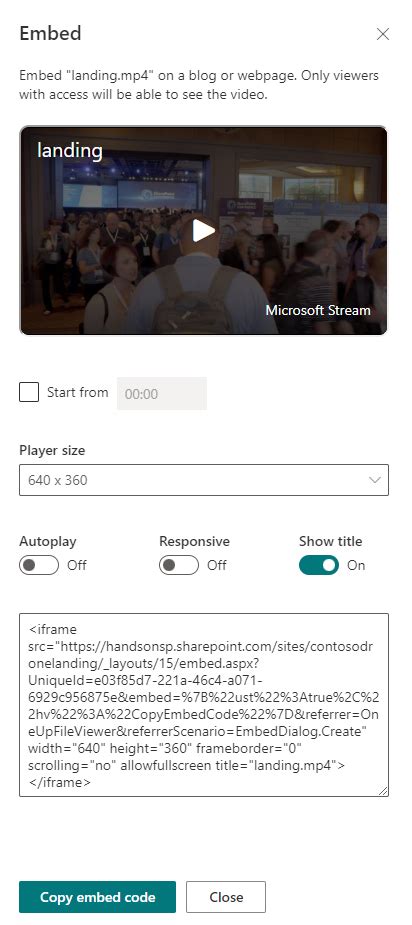Close the Embed panel with X icon
Viewport: 412px width, 925px height.
[x=383, y=34]
